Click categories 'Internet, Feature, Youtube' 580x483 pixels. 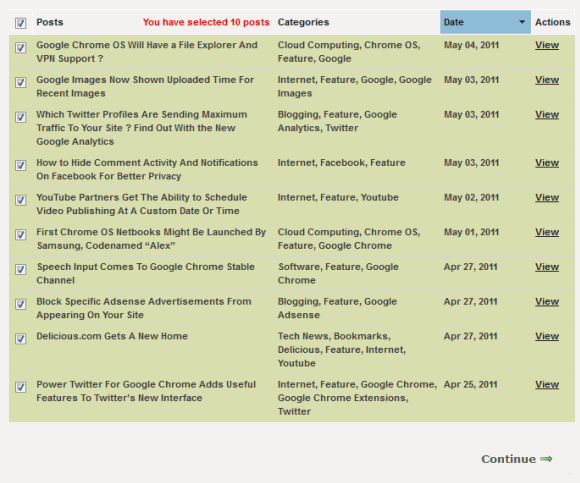click(x=338, y=197)
